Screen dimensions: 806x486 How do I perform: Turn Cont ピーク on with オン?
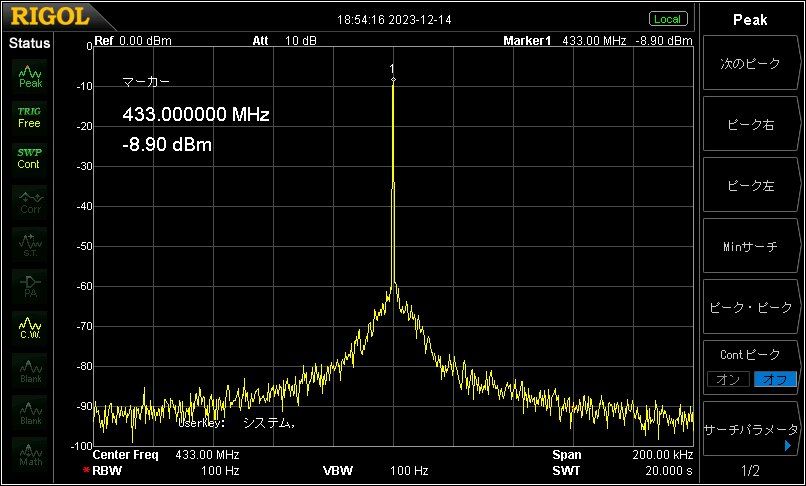(728, 380)
